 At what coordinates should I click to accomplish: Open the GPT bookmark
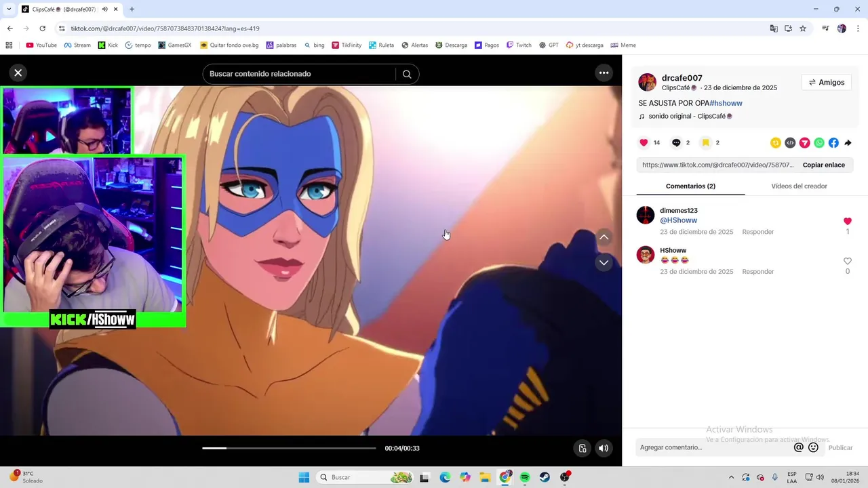tap(549, 45)
